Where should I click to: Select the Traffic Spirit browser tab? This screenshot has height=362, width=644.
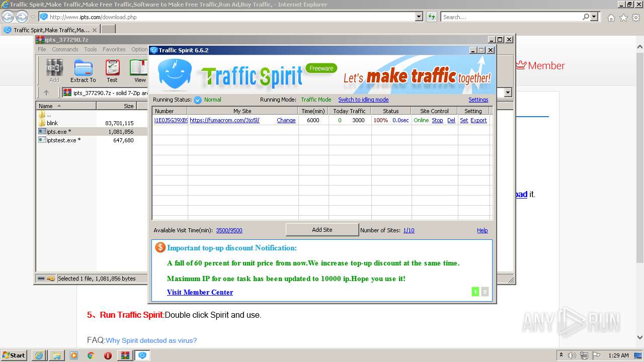pos(50,30)
